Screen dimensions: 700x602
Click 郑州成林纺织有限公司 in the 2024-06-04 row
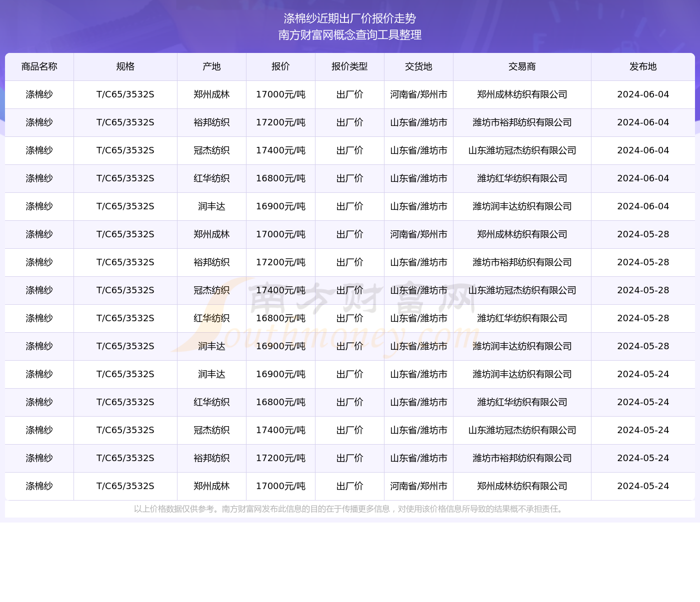coord(522,94)
